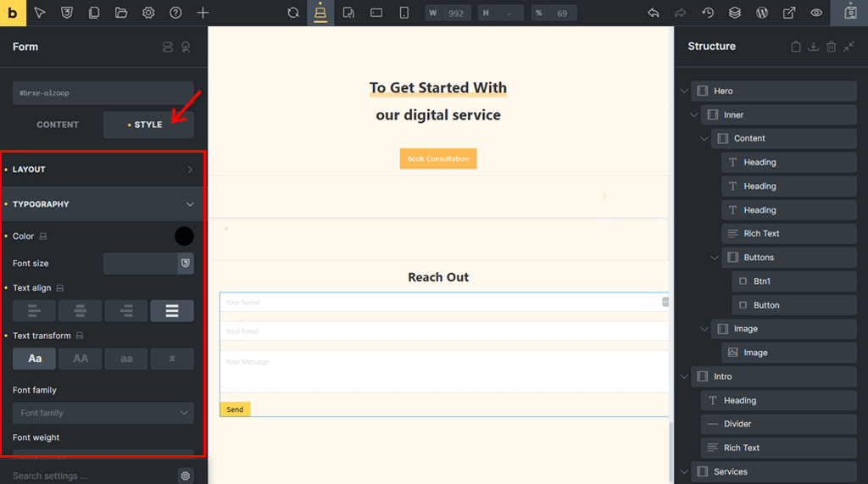Click the font size variable picker icon

[186, 264]
